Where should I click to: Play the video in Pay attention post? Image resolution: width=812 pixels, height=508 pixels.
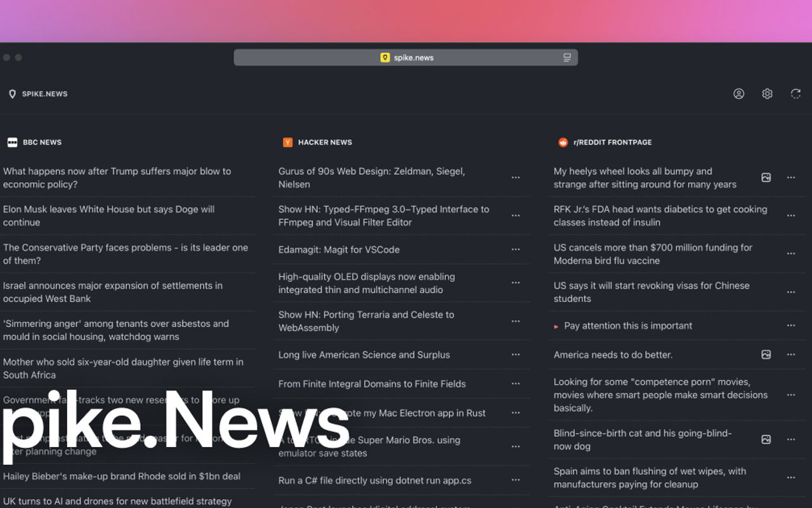click(556, 326)
